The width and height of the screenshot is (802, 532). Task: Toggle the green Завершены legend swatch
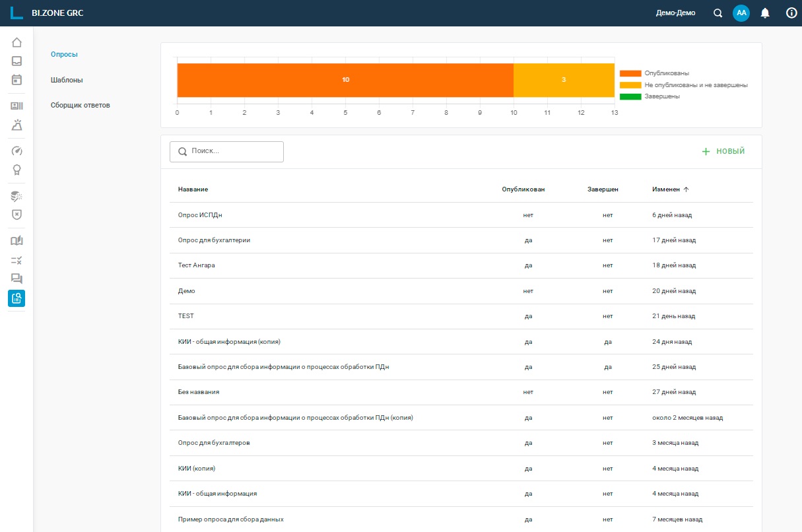(630, 96)
